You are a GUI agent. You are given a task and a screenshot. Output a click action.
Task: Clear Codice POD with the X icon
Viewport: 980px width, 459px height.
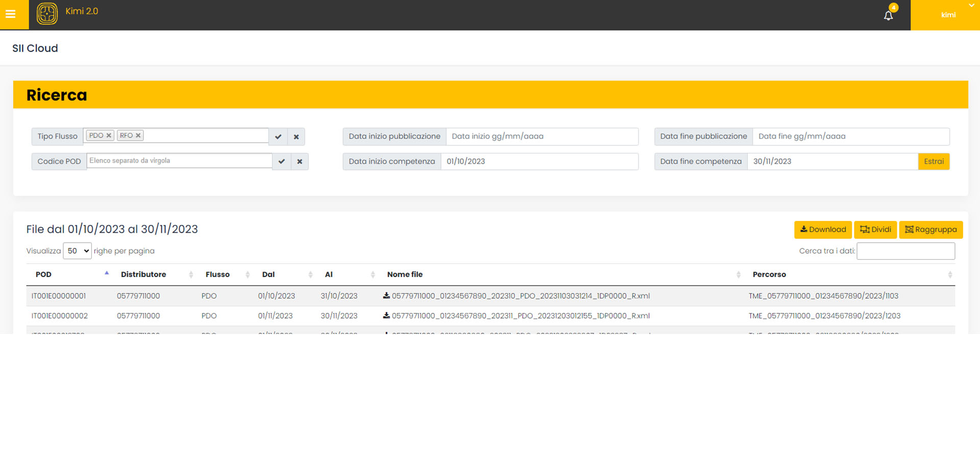[x=300, y=162]
